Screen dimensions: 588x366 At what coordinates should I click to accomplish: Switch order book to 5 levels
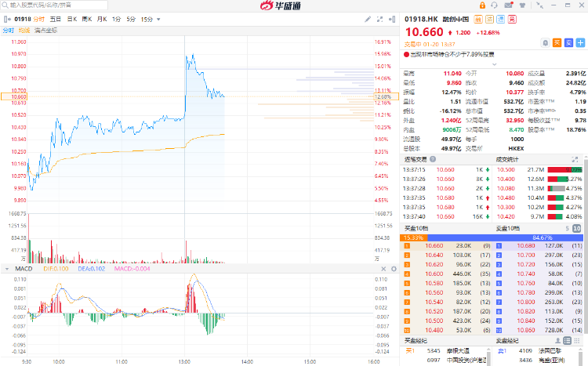[568, 228]
